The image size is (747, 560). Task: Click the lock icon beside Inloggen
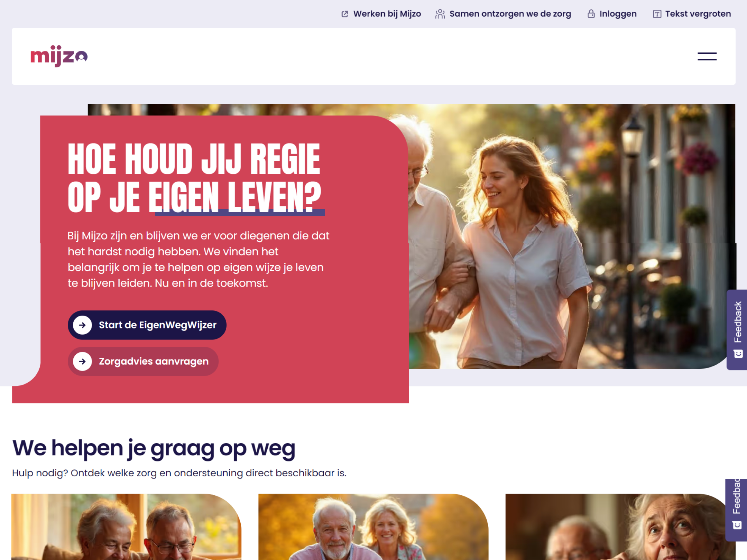[x=591, y=14]
